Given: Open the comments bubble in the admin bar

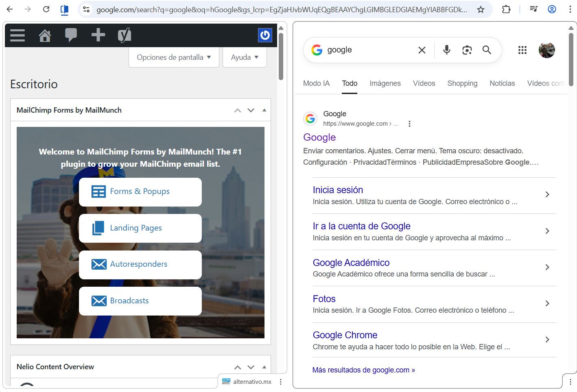Looking at the screenshot, I should pos(71,35).
